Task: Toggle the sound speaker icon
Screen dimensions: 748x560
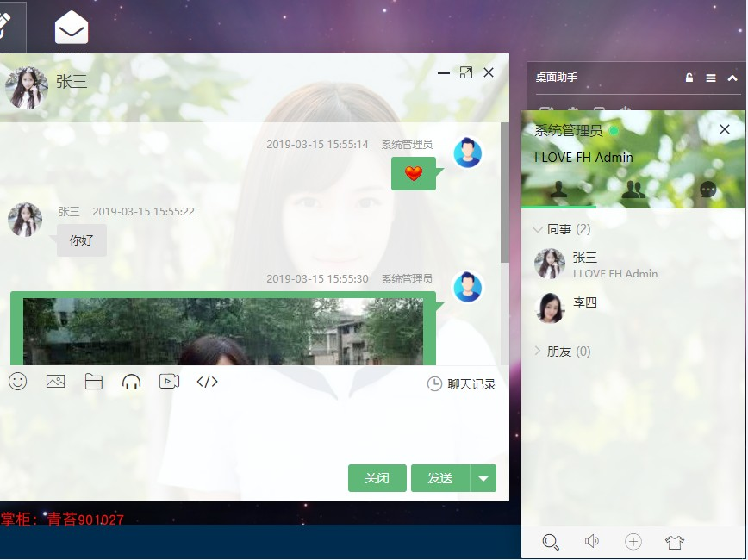Action: point(591,541)
